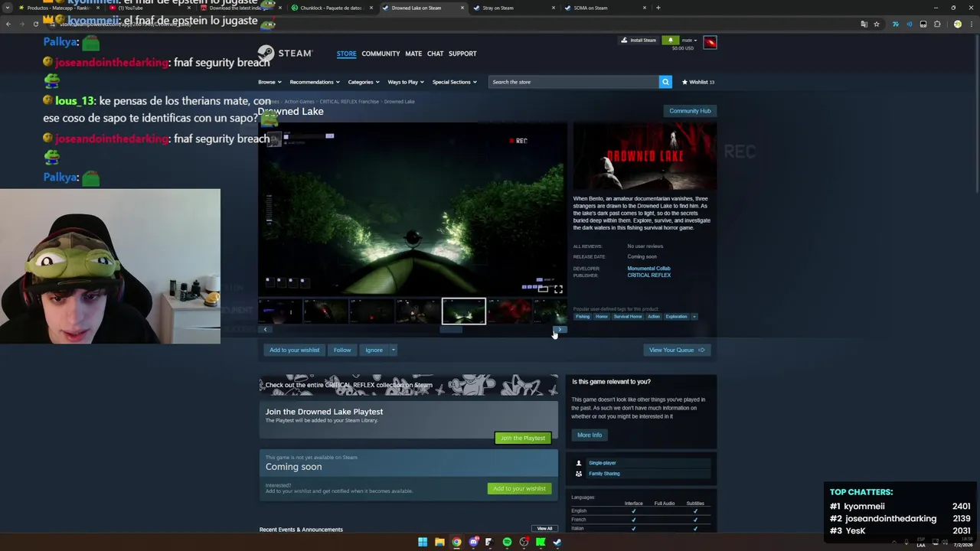Expand the Special Sections dropdown
The image size is (980, 551).
pos(454,82)
